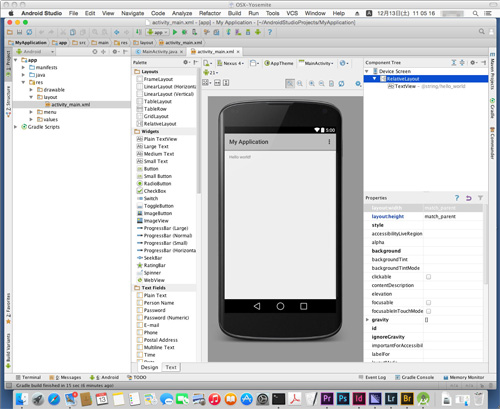
Task: Open the TODO tool window
Action: [137, 377]
